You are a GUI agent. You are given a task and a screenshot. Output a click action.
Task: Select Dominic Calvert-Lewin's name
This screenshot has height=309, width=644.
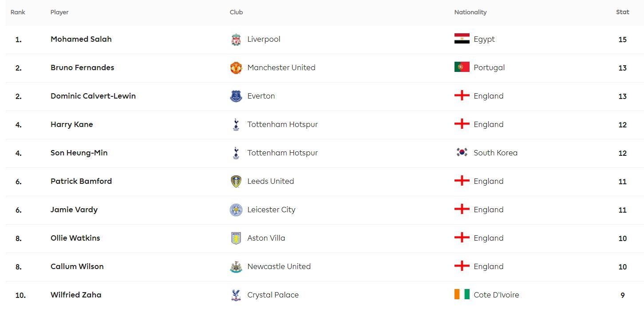93,96
